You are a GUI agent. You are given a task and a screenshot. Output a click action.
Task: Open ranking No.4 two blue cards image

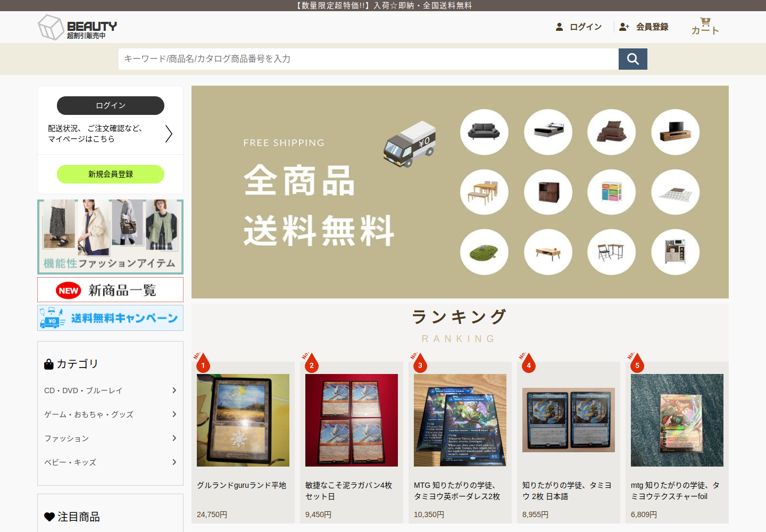(569, 420)
